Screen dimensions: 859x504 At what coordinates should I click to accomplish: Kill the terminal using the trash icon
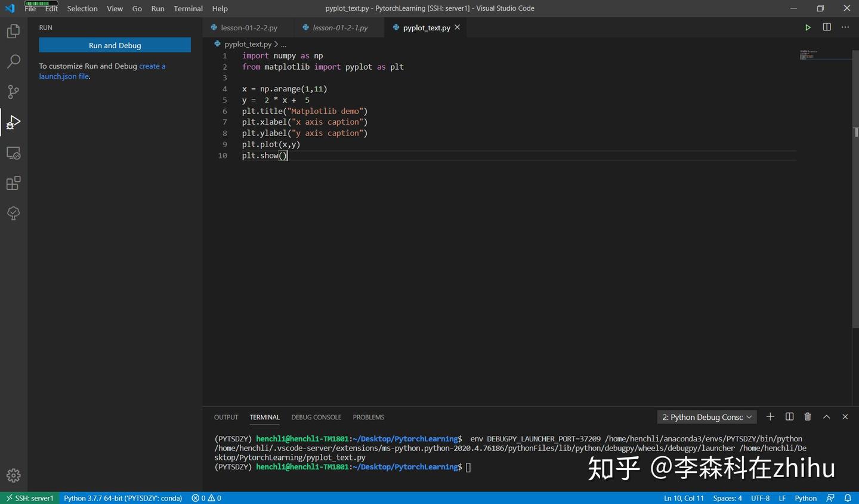coord(807,417)
